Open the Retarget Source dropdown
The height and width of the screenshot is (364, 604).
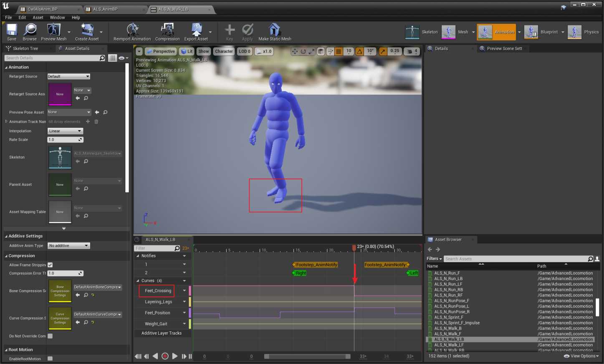pyautogui.click(x=68, y=76)
